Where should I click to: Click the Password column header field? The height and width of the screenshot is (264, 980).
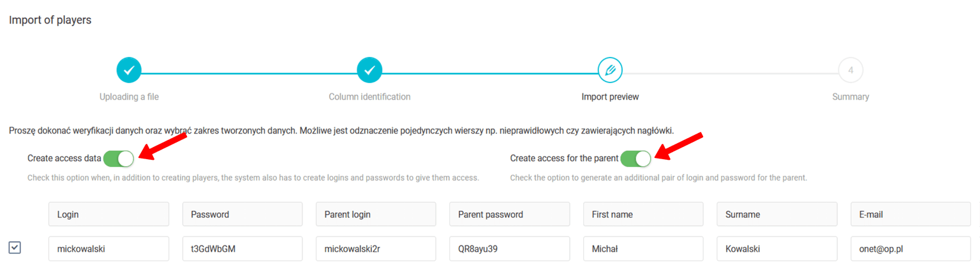[242, 215]
